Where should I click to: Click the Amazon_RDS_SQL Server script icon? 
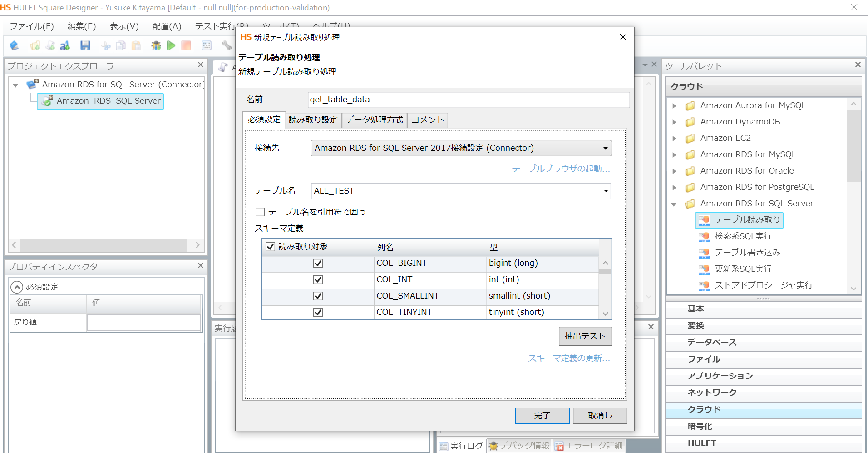47,100
